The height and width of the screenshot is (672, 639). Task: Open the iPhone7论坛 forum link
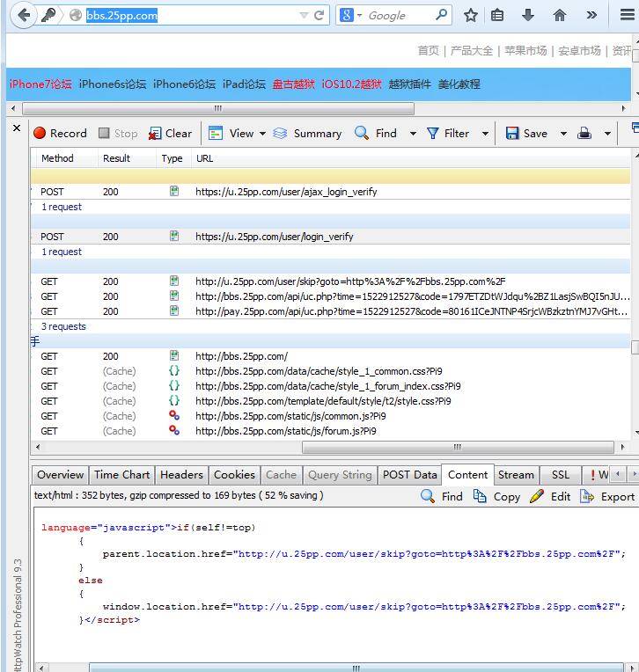[x=40, y=84]
